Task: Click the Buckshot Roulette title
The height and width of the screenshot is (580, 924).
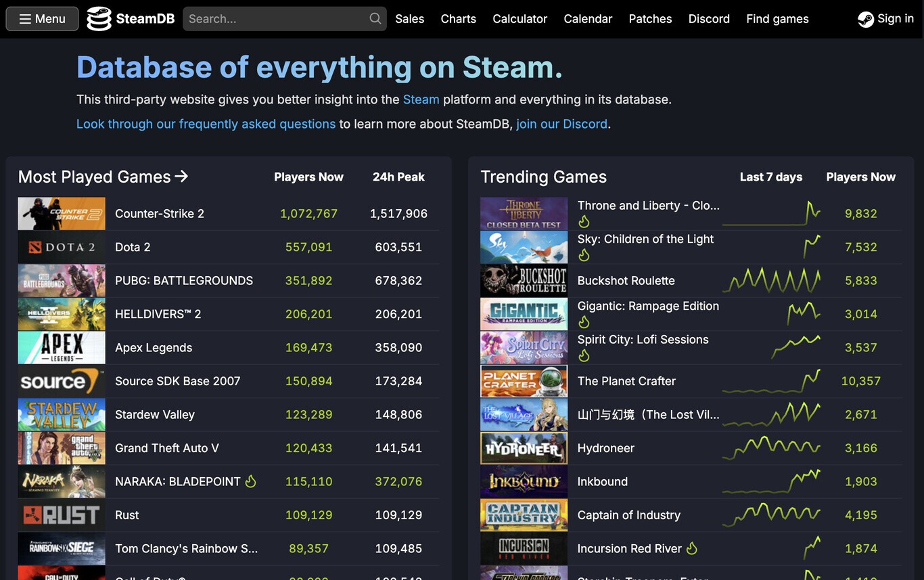Action: click(x=626, y=281)
